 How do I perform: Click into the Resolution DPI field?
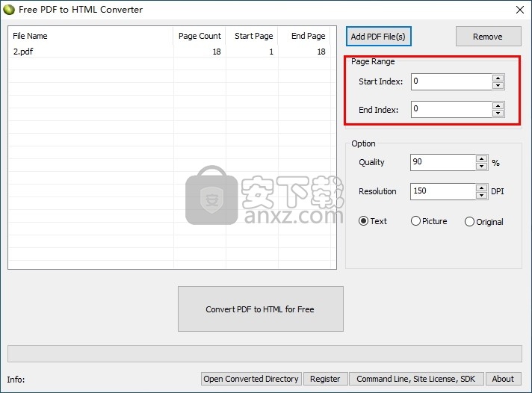[x=443, y=191]
